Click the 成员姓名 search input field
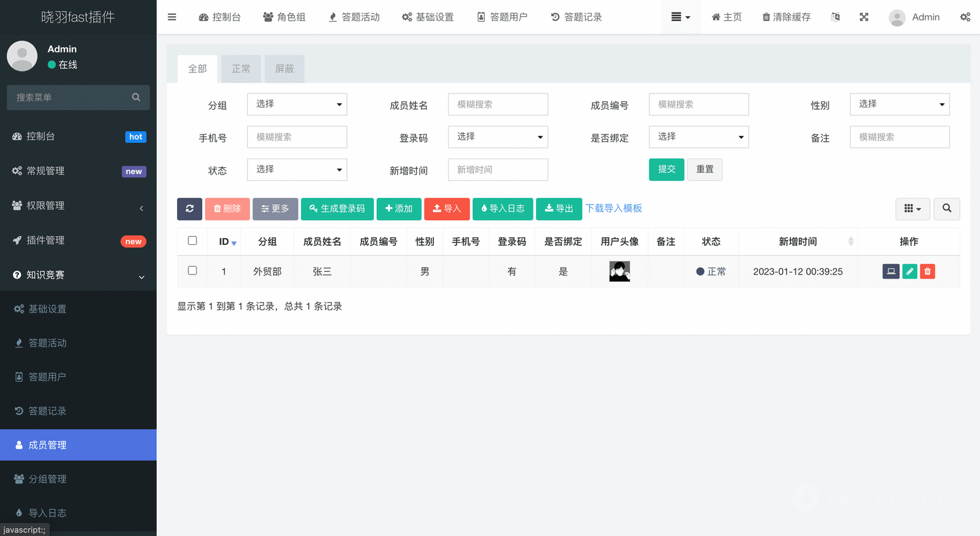 click(498, 104)
